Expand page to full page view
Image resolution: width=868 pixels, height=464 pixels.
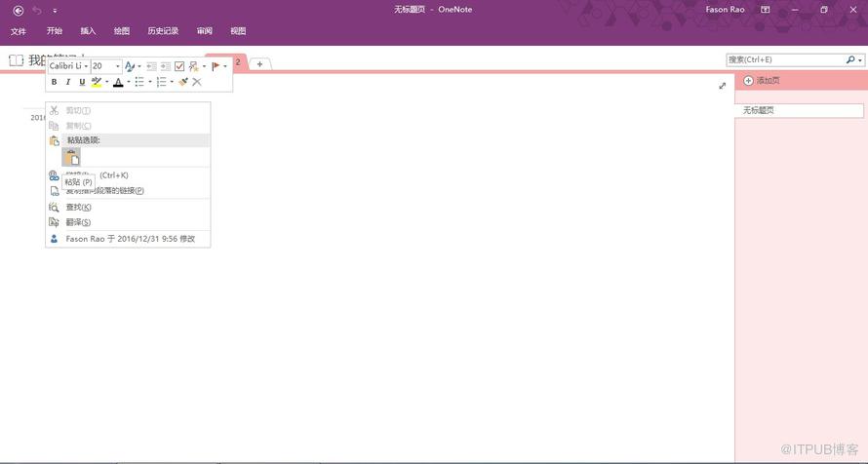click(x=722, y=86)
